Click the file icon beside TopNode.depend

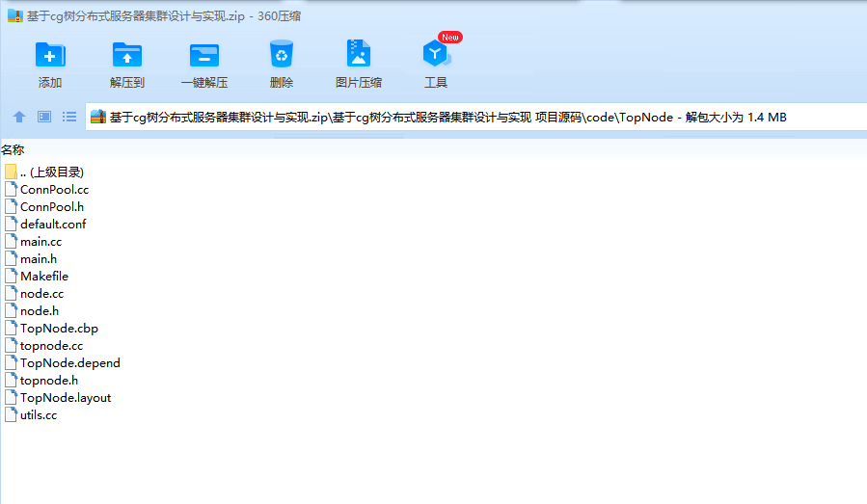(11, 362)
